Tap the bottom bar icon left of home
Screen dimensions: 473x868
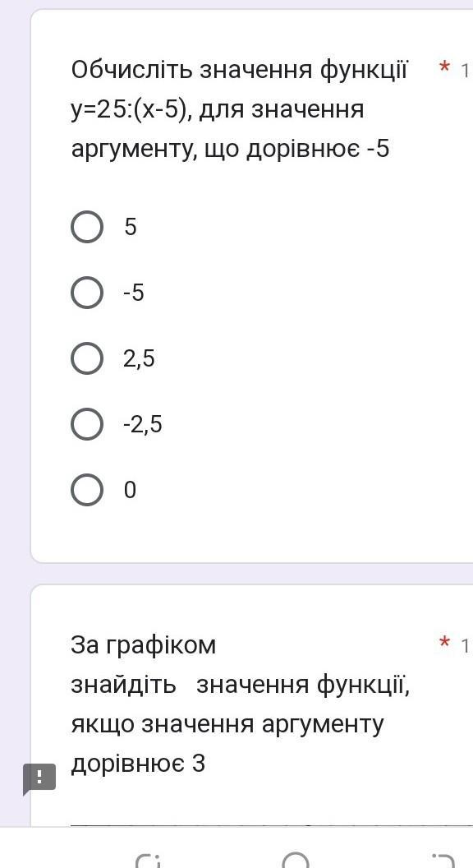(148, 861)
